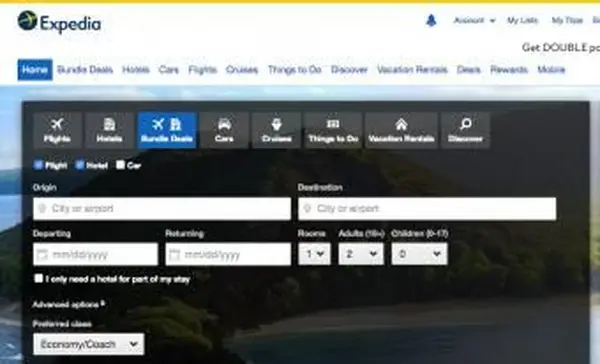Open the Children (0-17) dropdown
Screen dimensions: 600x364
[x=419, y=254]
